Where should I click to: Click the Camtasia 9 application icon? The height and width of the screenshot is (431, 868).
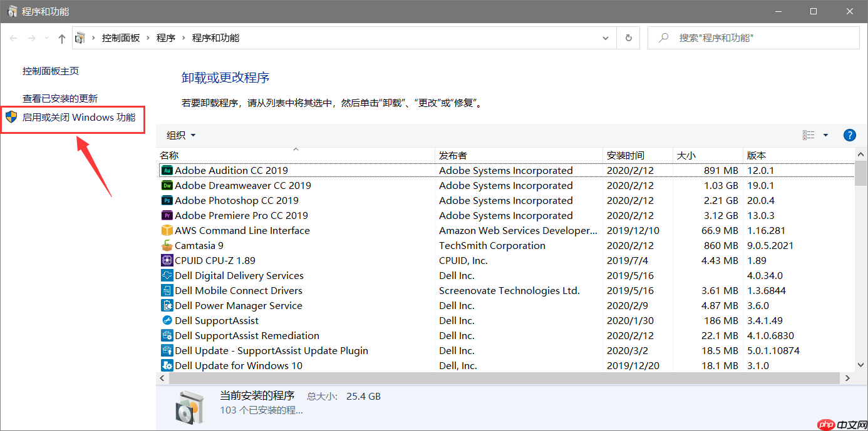pyautogui.click(x=167, y=245)
